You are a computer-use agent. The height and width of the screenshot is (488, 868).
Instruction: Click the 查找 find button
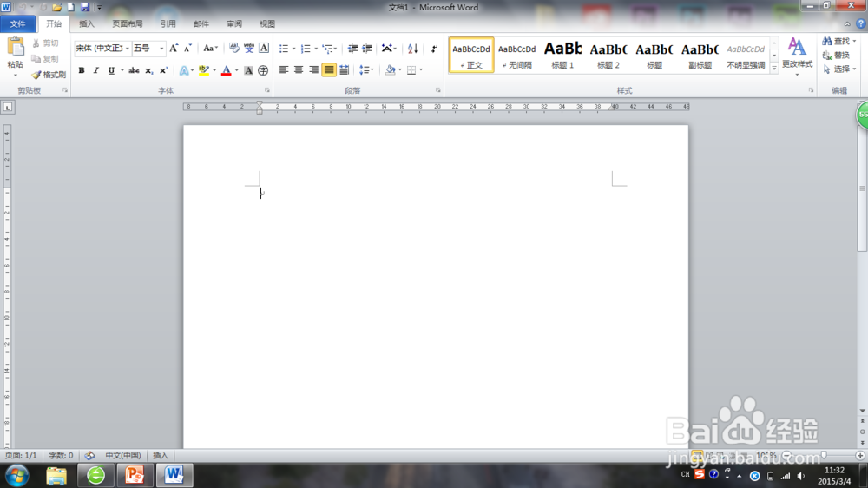(839, 42)
